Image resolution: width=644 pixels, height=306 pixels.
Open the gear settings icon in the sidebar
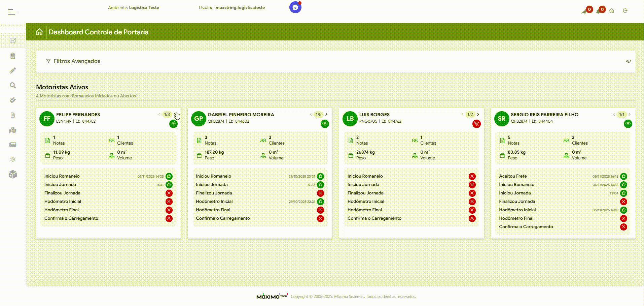(13, 159)
